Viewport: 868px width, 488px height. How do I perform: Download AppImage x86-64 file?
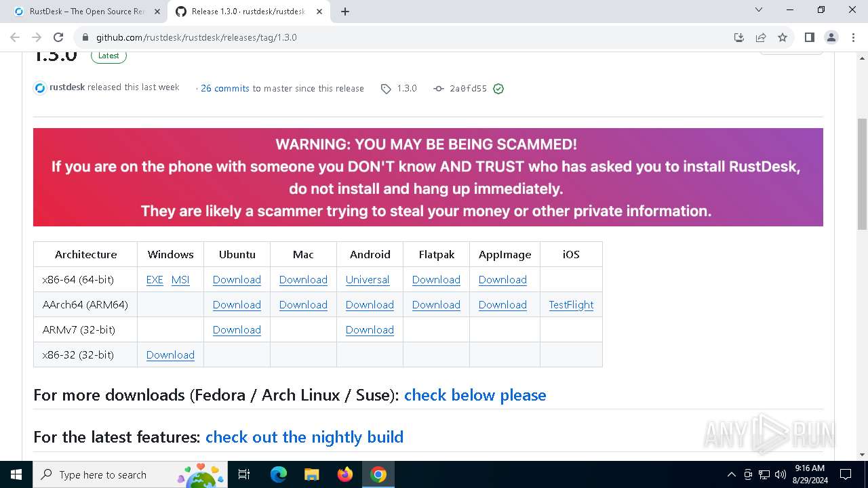[x=502, y=280]
